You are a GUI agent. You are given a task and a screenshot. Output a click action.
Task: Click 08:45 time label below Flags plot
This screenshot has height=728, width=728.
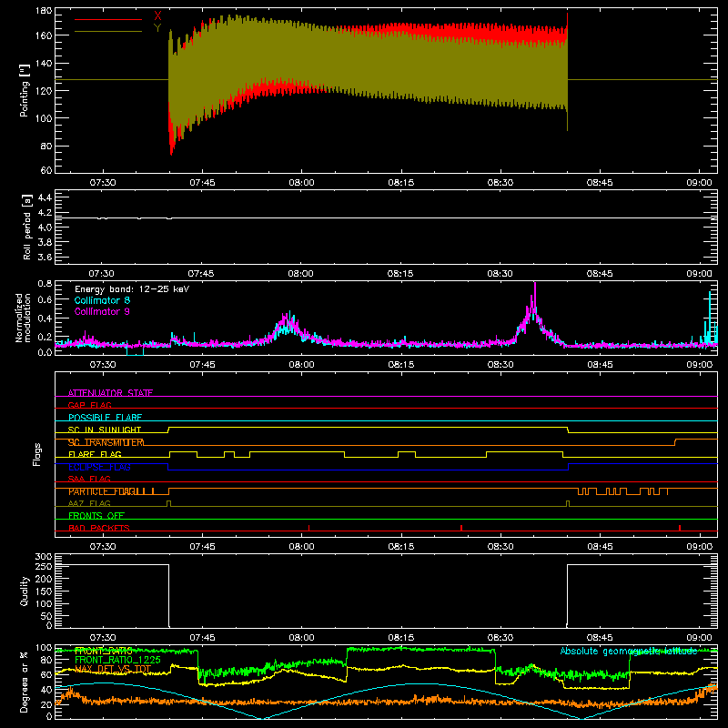pyautogui.click(x=600, y=547)
